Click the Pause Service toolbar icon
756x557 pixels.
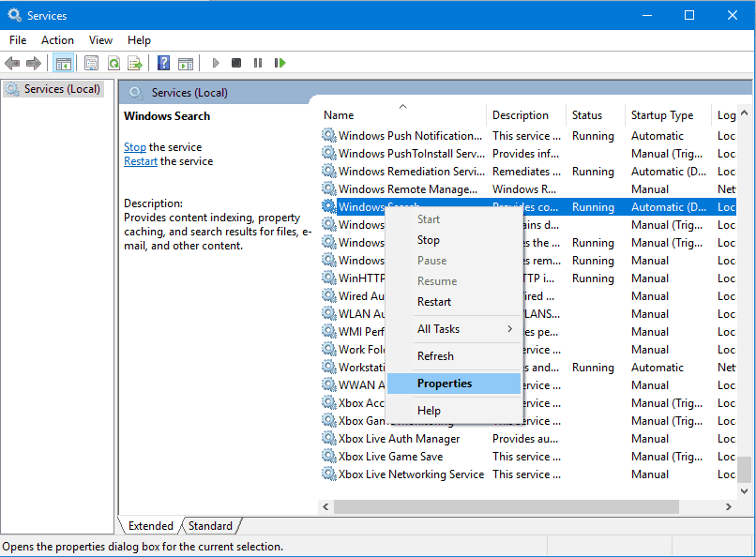(x=258, y=63)
